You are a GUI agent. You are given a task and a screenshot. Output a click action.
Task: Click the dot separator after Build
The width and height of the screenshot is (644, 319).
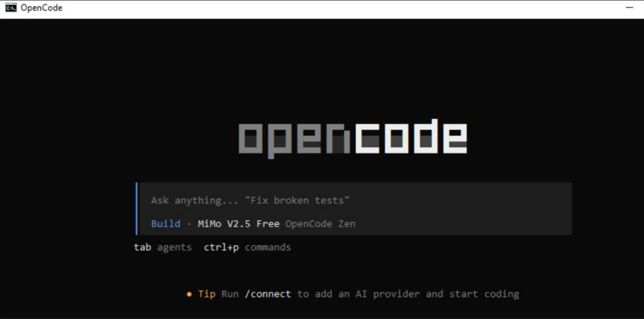pyautogui.click(x=189, y=225)
